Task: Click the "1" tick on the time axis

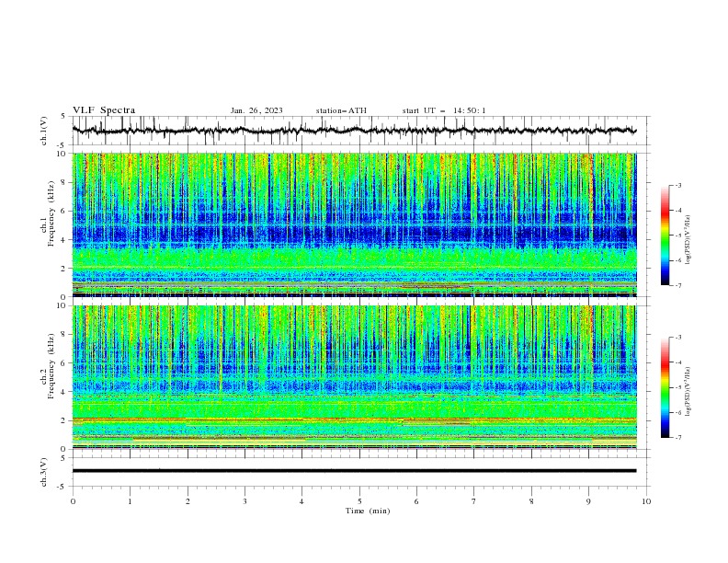Action: [130, 501]
